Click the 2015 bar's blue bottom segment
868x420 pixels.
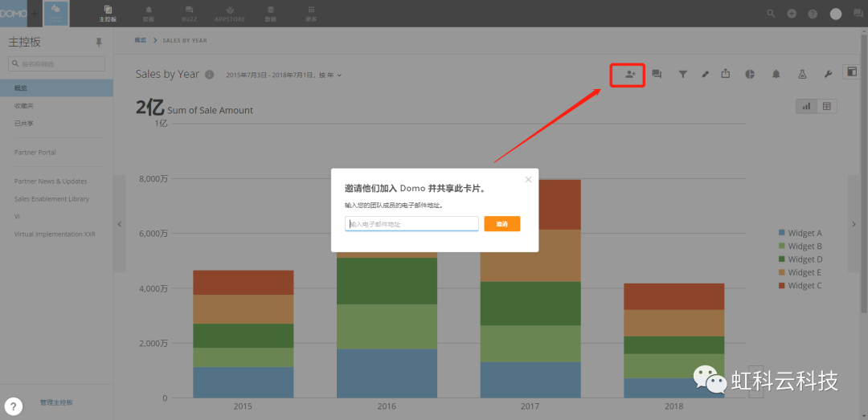click(x=243, y=382)
